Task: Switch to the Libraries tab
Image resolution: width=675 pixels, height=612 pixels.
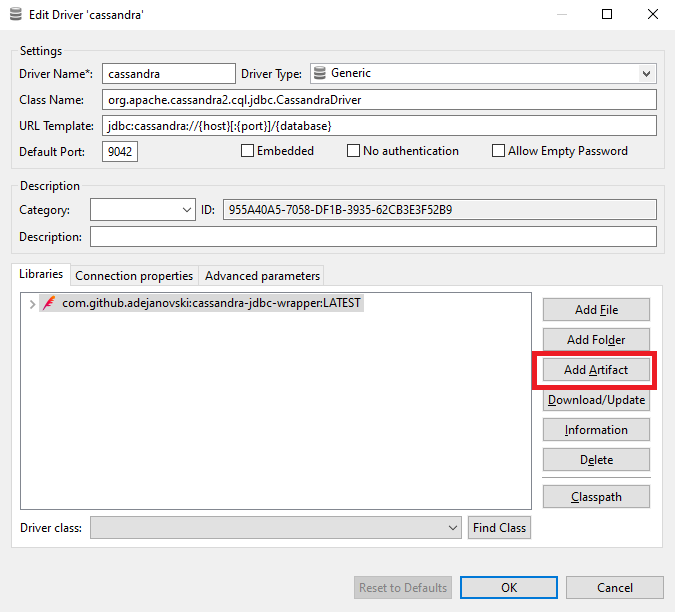Action: (41, 274)
